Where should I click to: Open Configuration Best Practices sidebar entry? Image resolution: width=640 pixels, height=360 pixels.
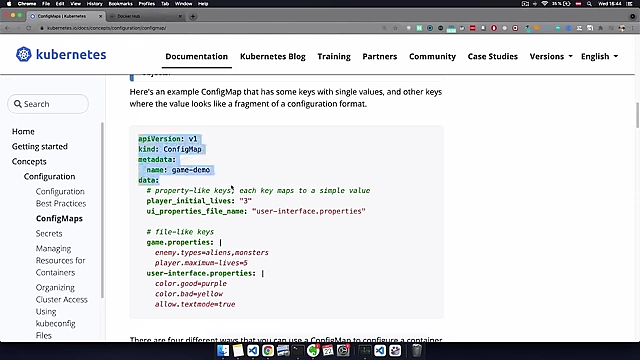pyautogui.click(x=61, y=198)
